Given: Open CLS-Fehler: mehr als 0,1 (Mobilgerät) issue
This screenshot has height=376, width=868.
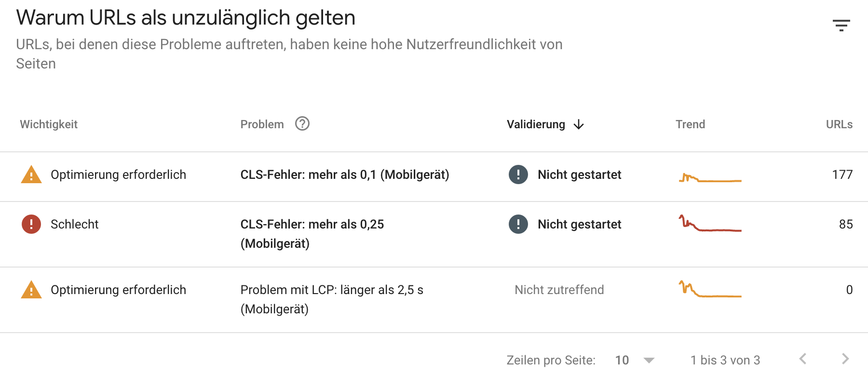Looking at the screenshot, I should [345, 175].
